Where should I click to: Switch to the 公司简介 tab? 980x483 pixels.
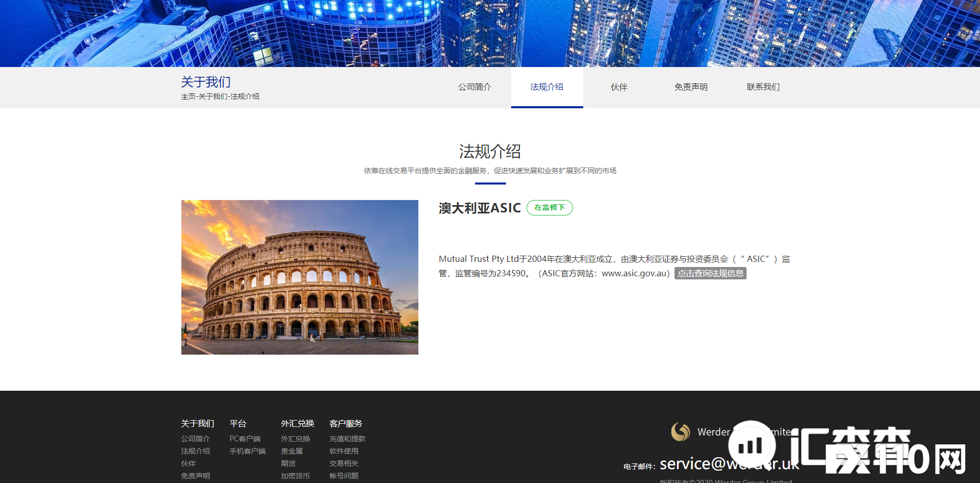pos(474,87)
